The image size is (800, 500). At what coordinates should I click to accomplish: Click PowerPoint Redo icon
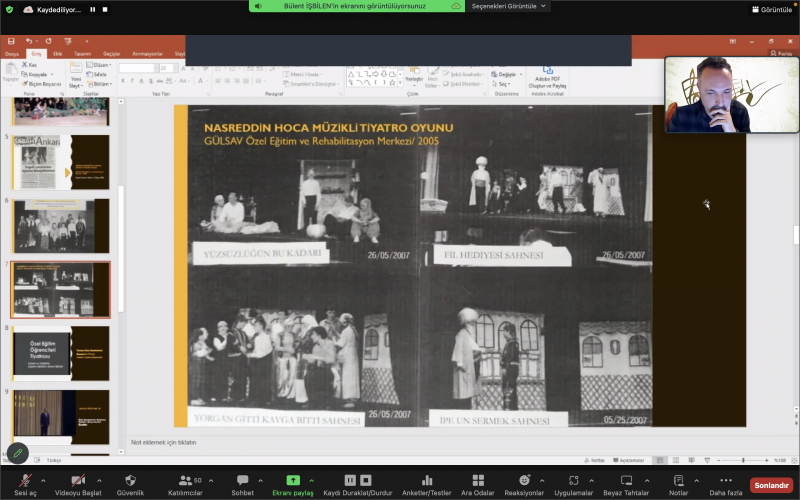click(x=48, y=41)
